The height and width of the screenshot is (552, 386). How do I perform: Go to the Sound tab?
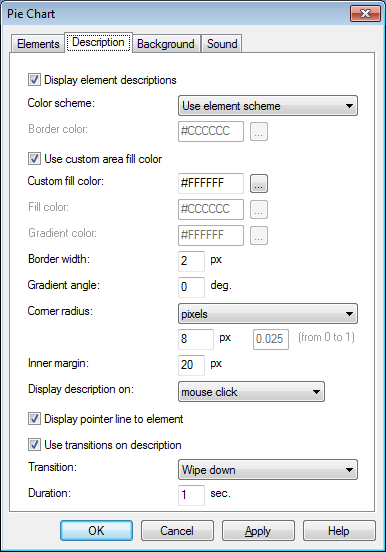[222, 44]
